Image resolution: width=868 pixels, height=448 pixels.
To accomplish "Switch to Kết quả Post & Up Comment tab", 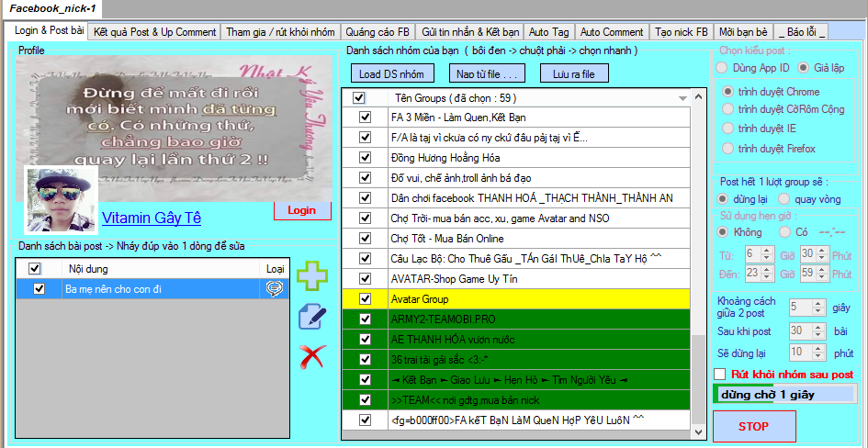I will coord(155,32).
